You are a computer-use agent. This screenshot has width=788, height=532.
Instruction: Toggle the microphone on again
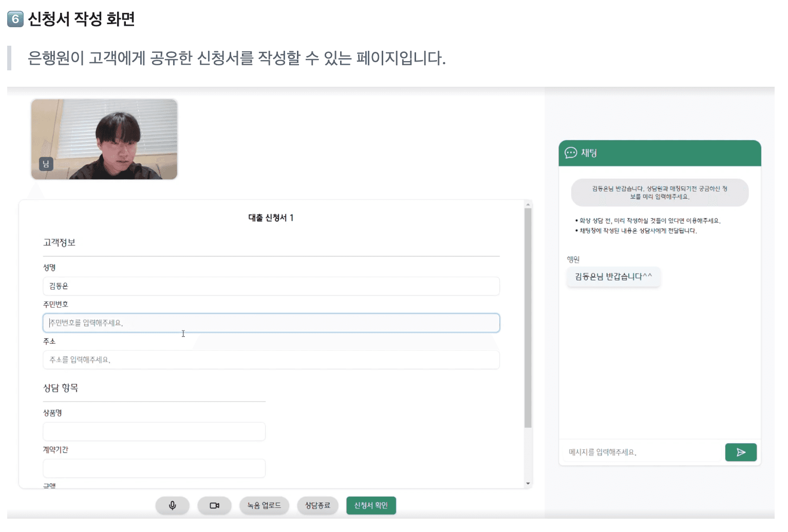pyautogui.click(x=173, y=505)
